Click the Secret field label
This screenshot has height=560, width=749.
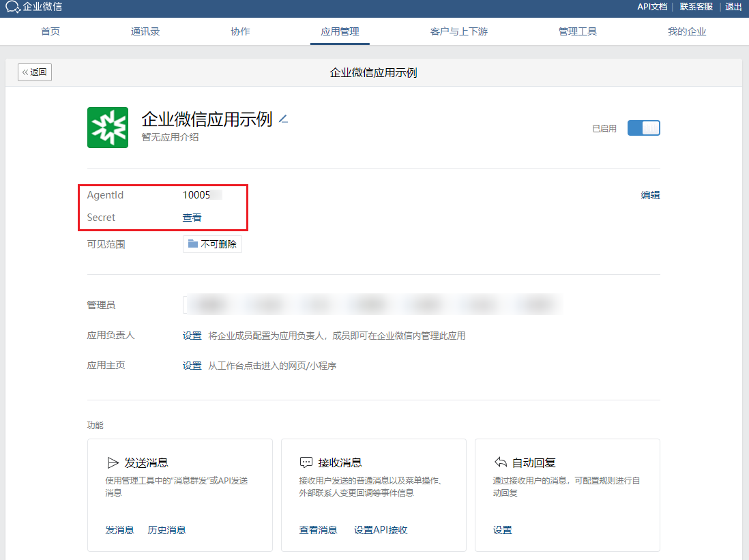(101, 218)
